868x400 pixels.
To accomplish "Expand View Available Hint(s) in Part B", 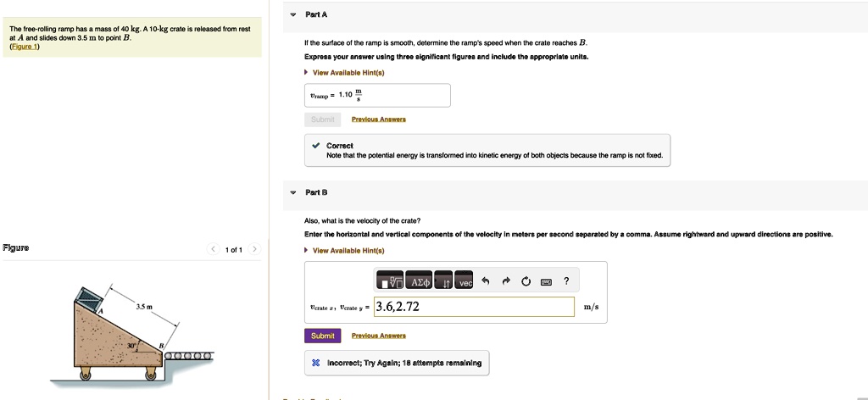I will tap(348, 251).
